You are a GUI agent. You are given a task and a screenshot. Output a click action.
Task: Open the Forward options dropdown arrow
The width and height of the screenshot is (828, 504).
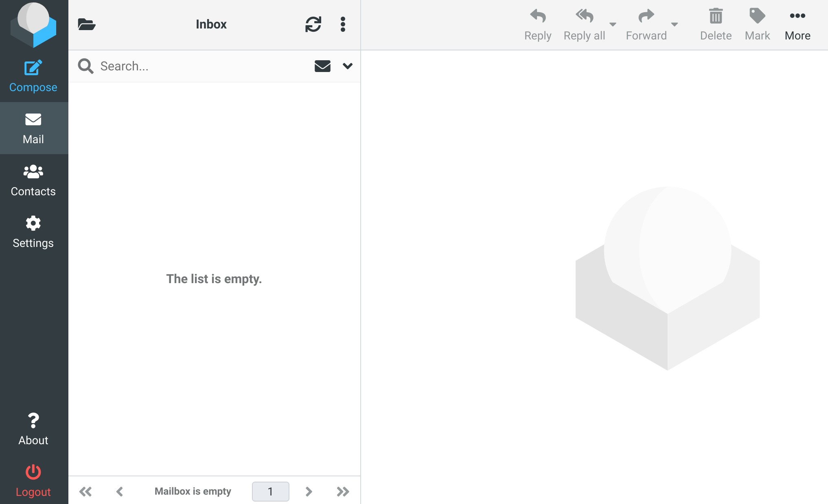pyautogui.click(x=674, y=24)
